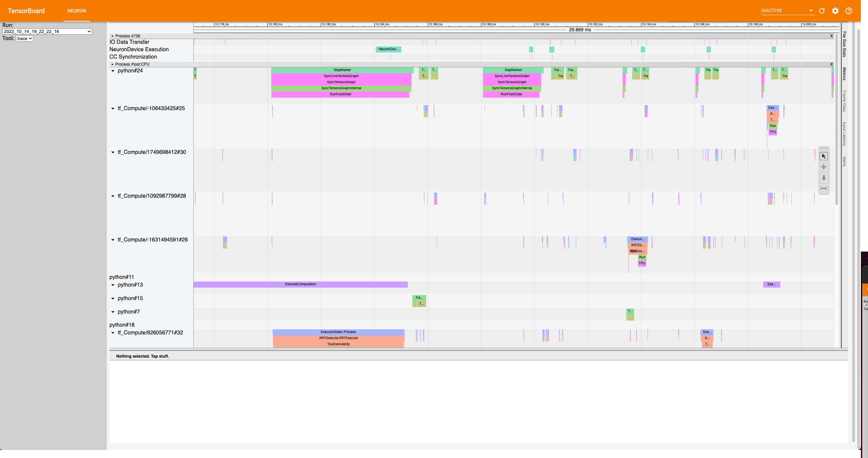Activate the pan tool in the trace viewer

click(x=824, y=166)
